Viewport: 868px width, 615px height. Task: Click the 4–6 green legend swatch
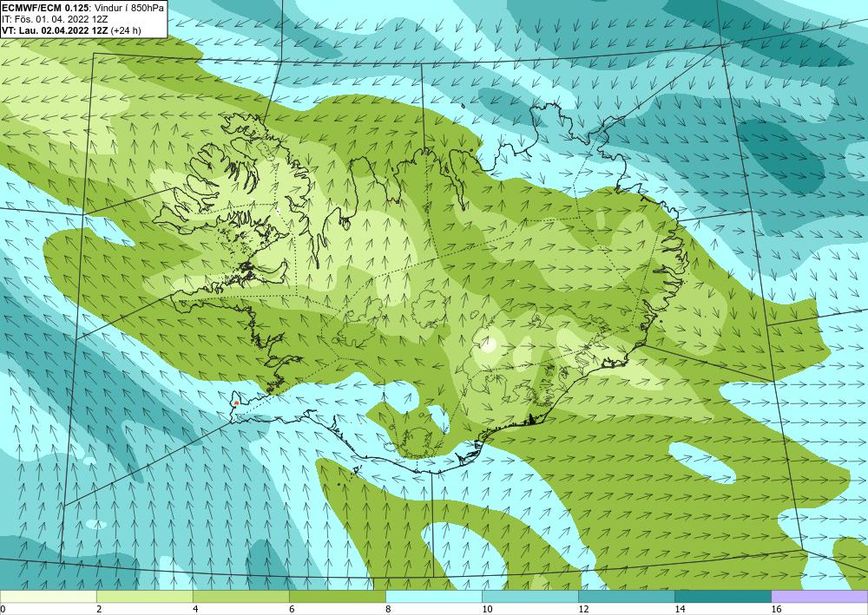tap(240, 597)
